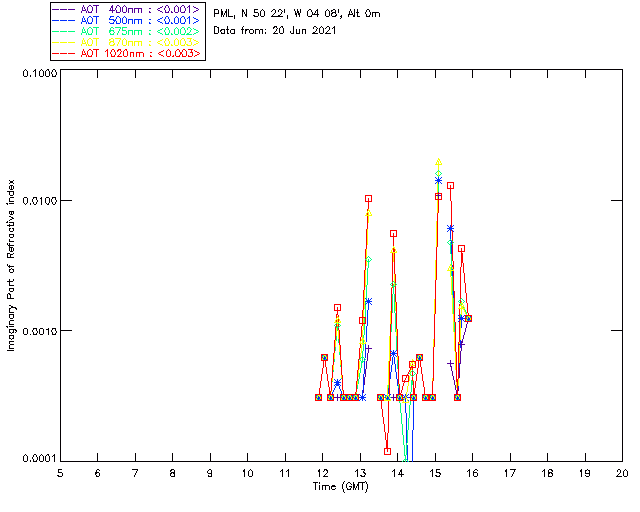Image resolution: width=640 pixels, height=512 pixels.
Task: Click the red square marker at the 15.4 GMT peak
Action: (x=451, y=185)
